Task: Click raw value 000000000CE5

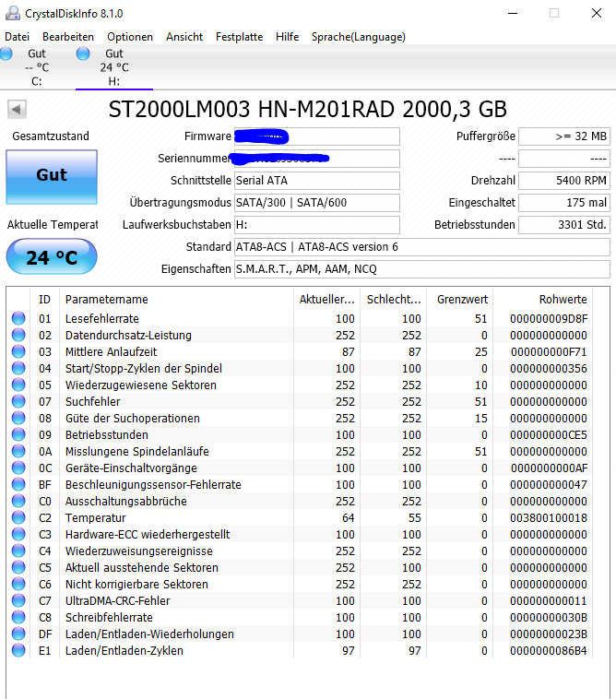Action: click(x=549, y=435)
